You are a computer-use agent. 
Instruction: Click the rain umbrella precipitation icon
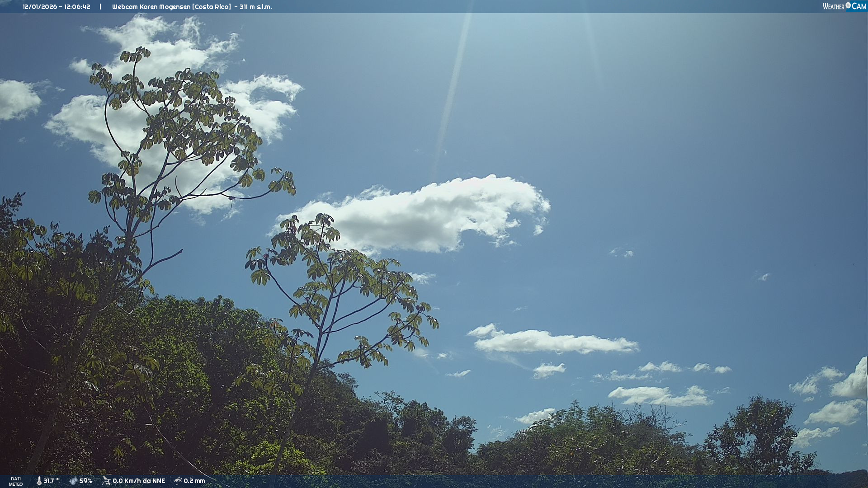click(x=178, y=481)
